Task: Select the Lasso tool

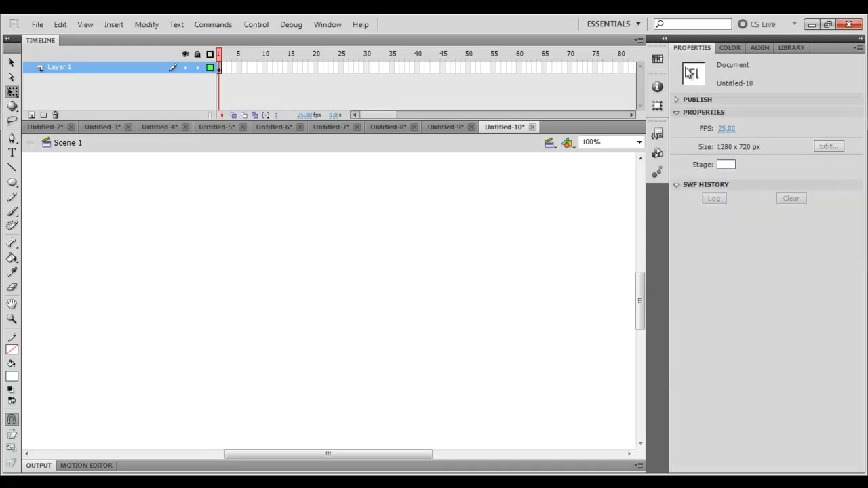Action: point(12,121)
